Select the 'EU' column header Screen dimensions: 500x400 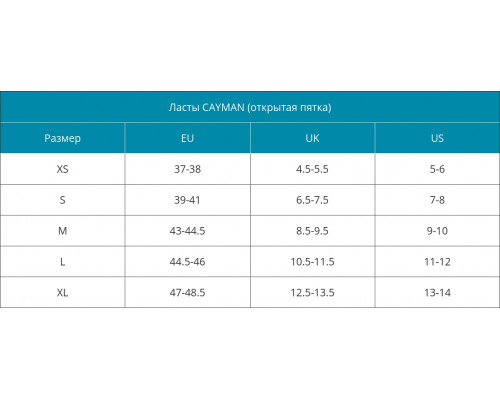[187, 138]
